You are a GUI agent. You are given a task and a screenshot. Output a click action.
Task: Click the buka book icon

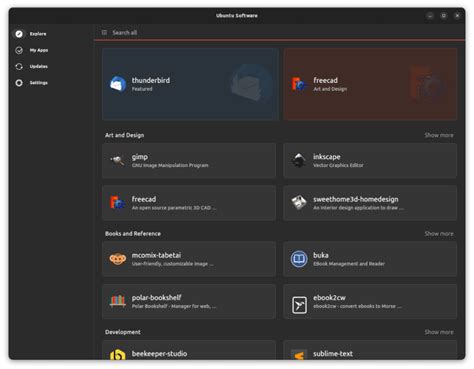pyautogui.click(x=299, y=259)
